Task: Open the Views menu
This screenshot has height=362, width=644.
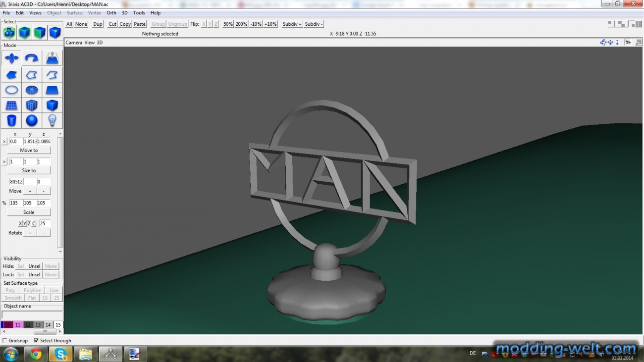Action: click(x=35, y=13)
